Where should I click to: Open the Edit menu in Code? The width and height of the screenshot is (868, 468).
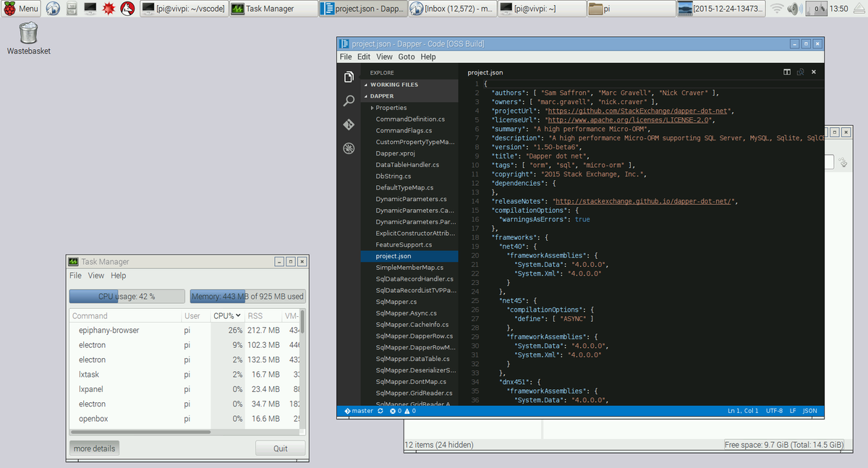364,56
